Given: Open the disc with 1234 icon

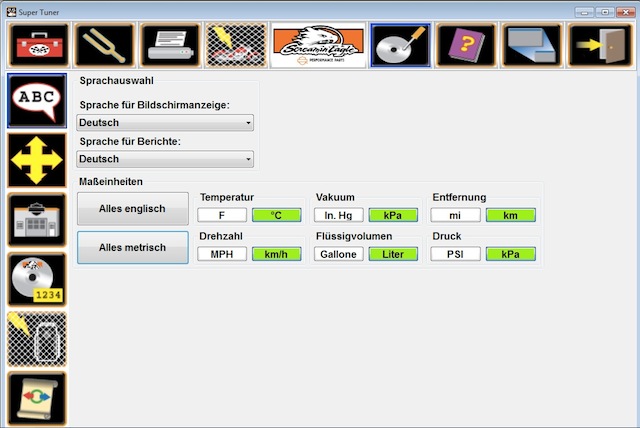Looking at the screenshot, I should coord(36,279).
